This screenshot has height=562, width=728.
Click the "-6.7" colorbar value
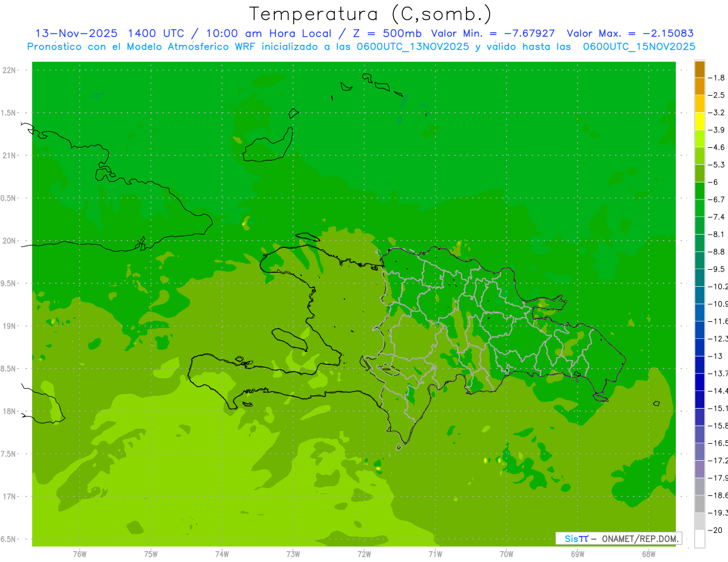[x=716, y=199]
